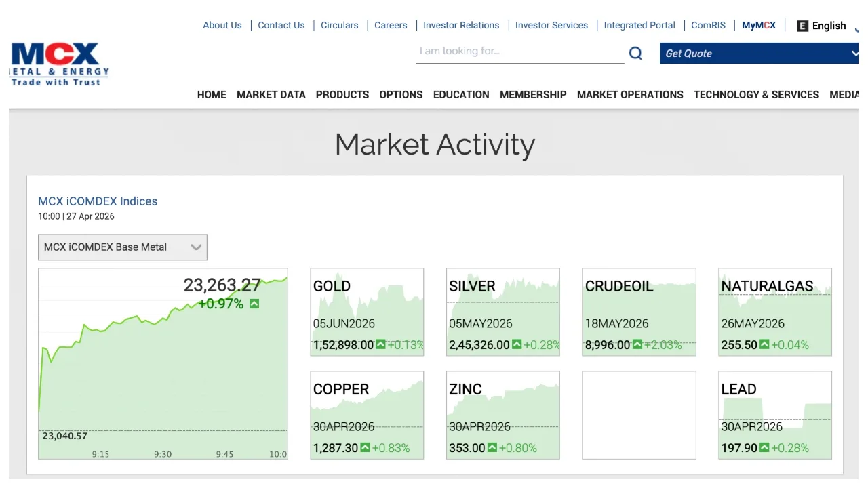Open the SILVER 05MAY2026 chart tile
Screen dimensions: 868x488
pyautogui.click(x=503, y=312)
